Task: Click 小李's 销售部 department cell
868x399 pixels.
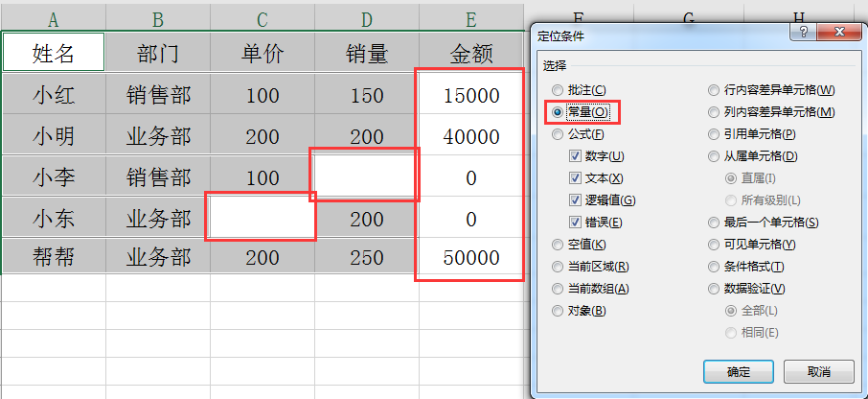Action: coord(158,176)
